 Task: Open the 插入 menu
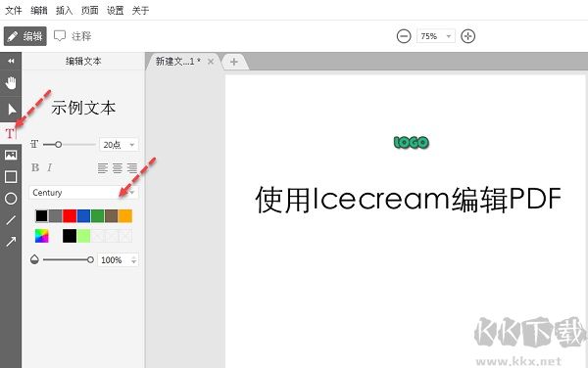[x=64, y=10]
